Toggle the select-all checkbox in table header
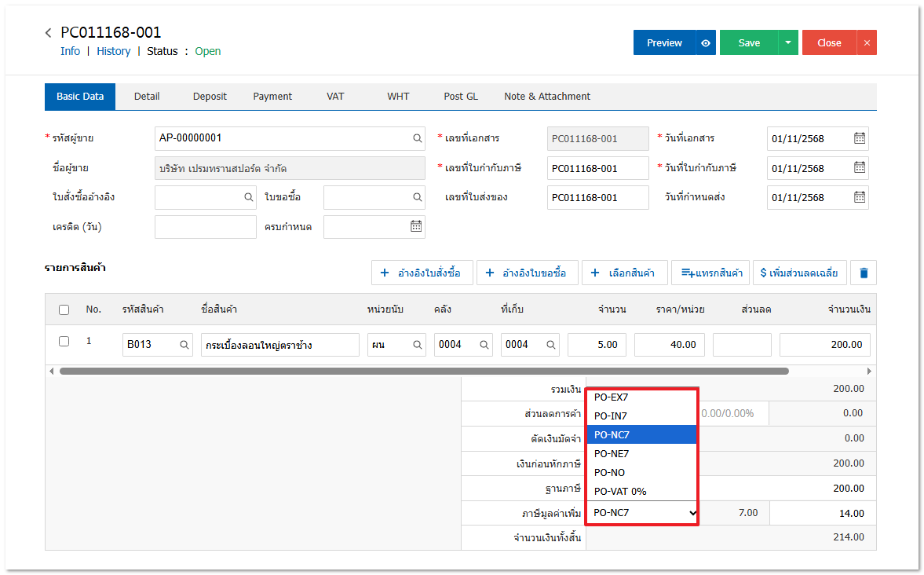Viewport: 924px width, 575px height. [x=64, y=309]
